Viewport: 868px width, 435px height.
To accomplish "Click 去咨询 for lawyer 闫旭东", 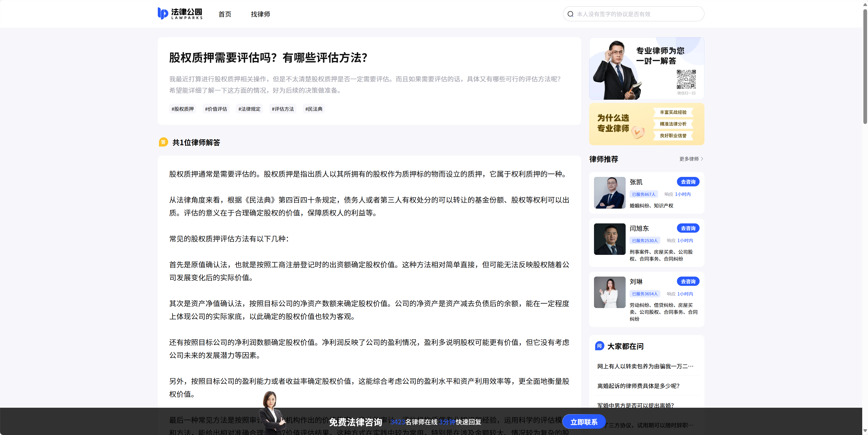I will 688,228.
